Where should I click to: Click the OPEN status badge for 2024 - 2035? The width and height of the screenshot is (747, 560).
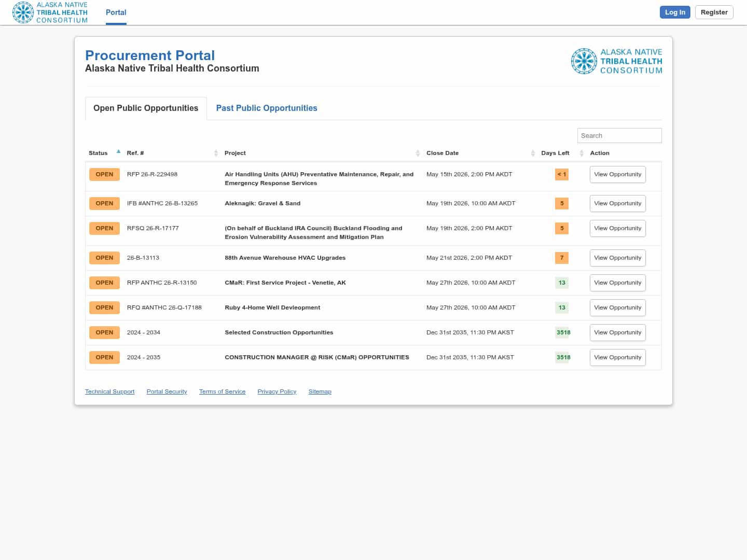104,358
